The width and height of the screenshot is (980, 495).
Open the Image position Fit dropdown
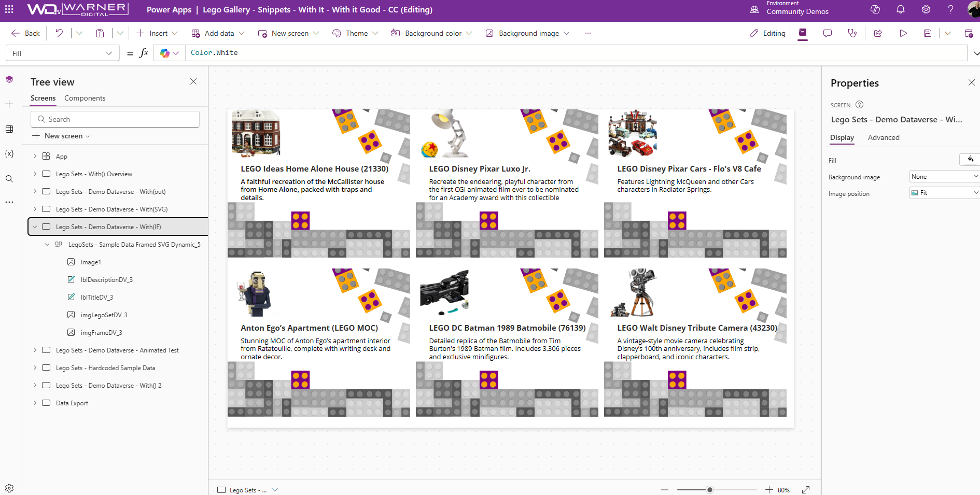[944, 193]
